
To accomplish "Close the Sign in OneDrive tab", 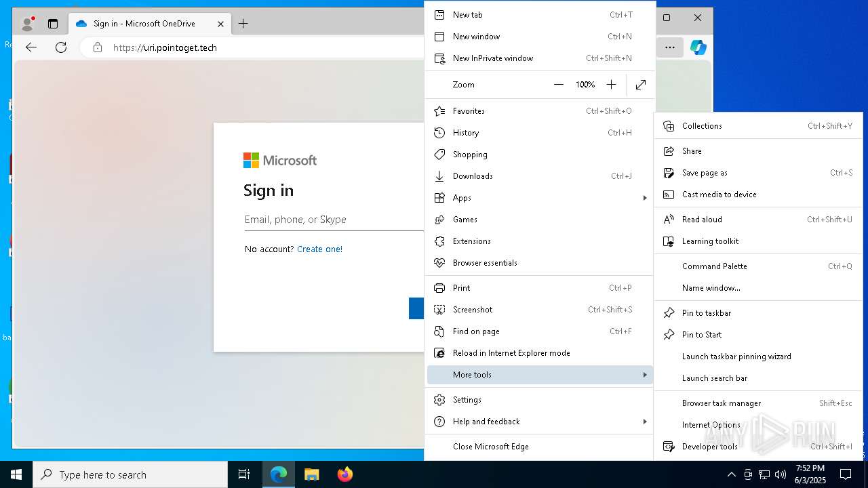I will [220, 24].
